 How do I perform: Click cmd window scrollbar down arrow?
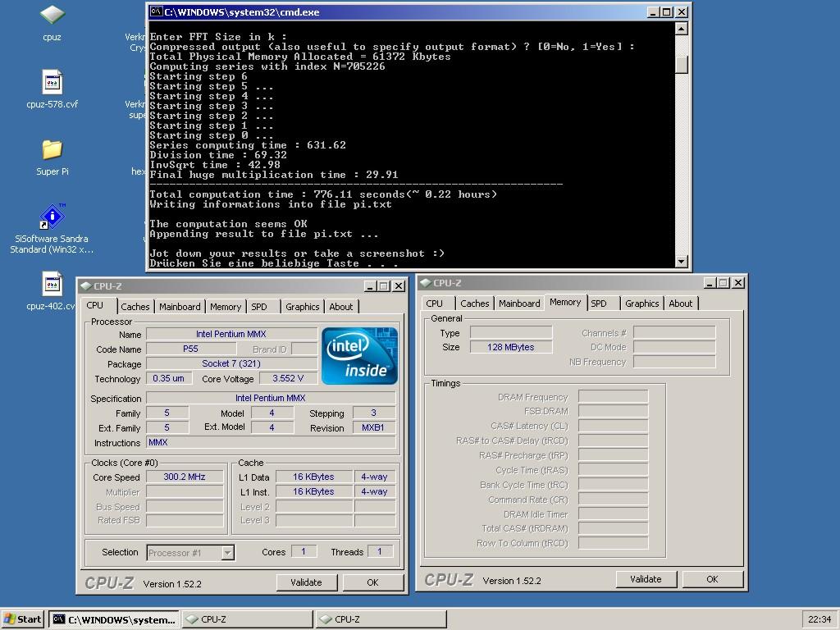682,262
